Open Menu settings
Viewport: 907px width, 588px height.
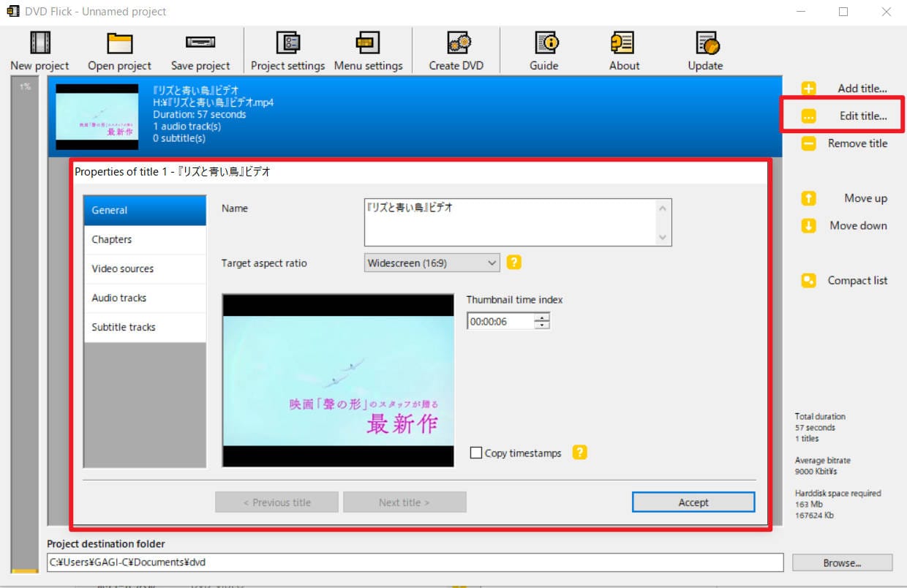coord(369,50)
